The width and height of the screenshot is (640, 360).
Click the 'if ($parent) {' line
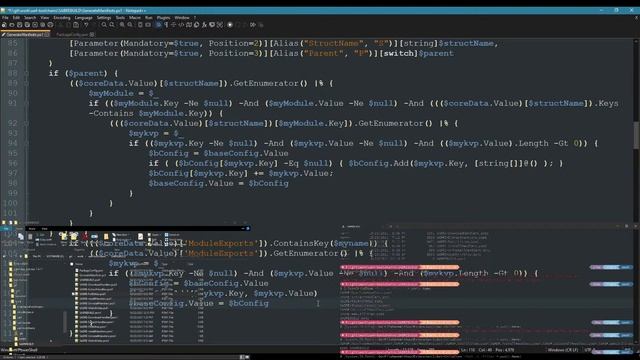click(83, 73)
